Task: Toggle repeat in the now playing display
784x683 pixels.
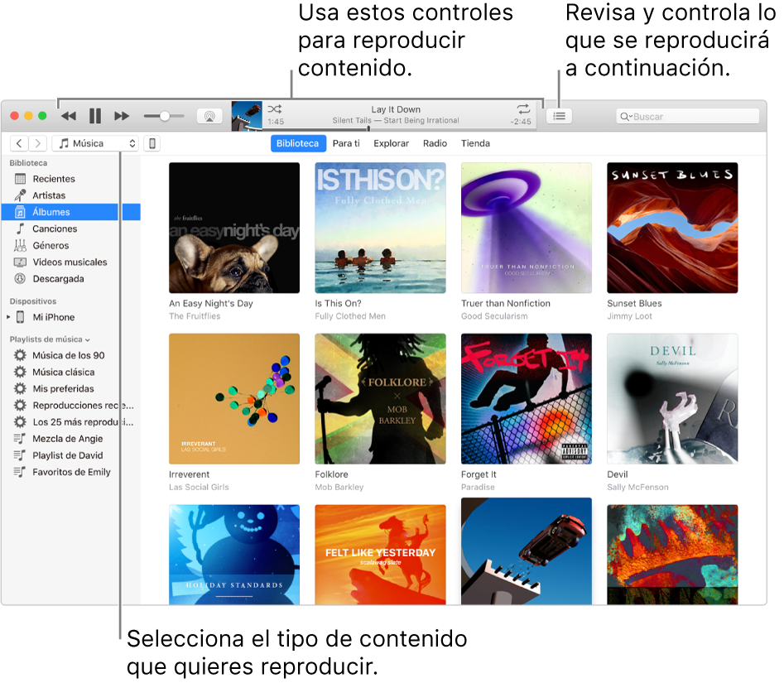Action: click(523, 108)
